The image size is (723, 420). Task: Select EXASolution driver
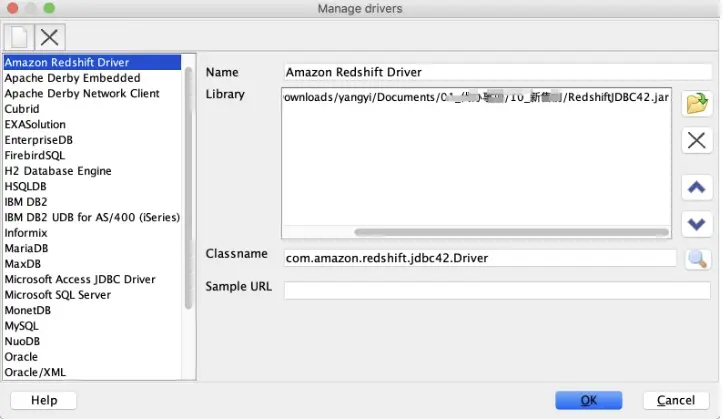tap(92, 124)
